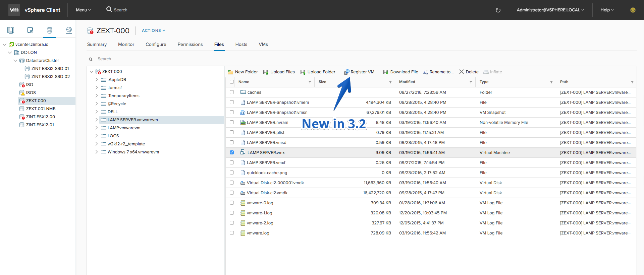Check the box for Virtual Disk-cl2-000001.vmdk

(x=232, y=183)
